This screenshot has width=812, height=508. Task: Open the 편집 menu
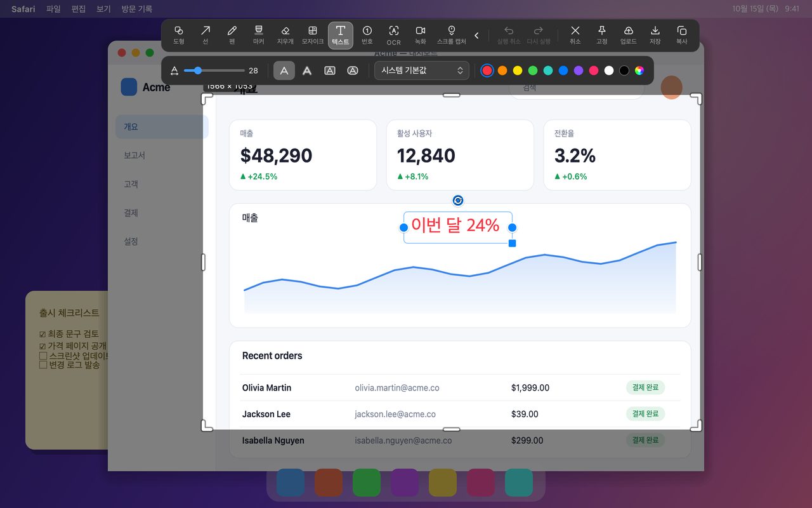point(79,9)
